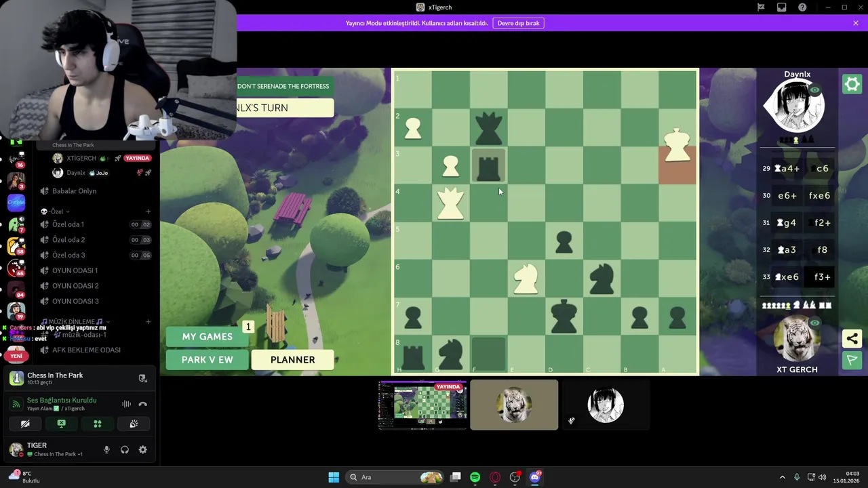Open white tiger participant tile
This screenshot has height=488, width=868.
tap(514, 405)
